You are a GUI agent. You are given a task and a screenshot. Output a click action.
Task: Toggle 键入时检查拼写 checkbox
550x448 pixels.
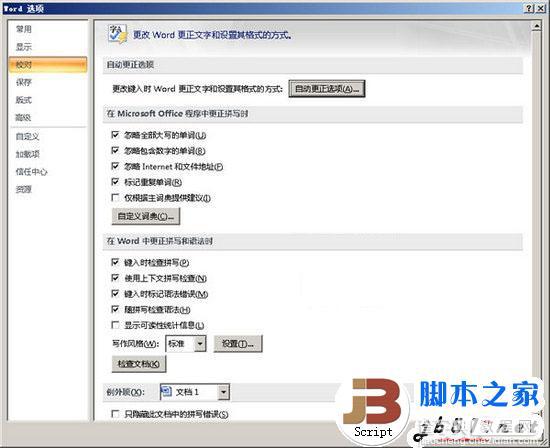pyautogui.click(x=115, y=262)
